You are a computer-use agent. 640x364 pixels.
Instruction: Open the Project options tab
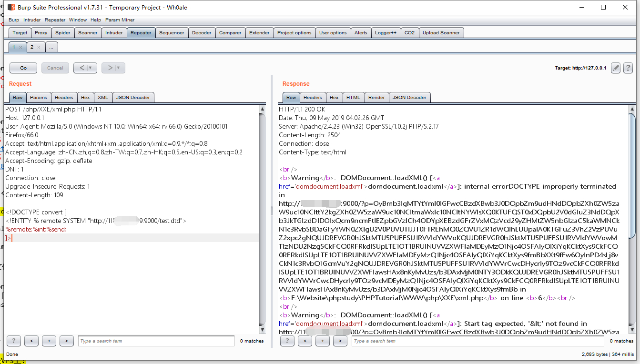point(294,33)
